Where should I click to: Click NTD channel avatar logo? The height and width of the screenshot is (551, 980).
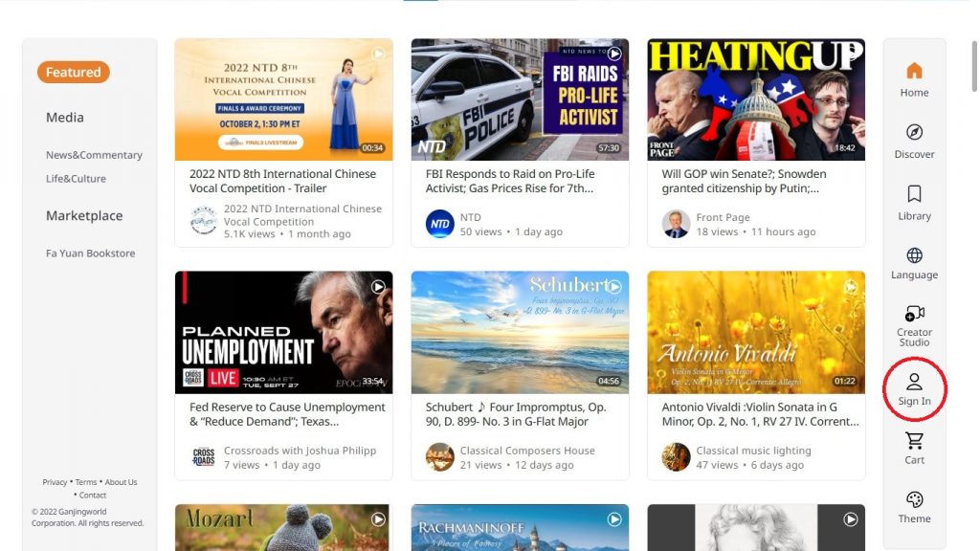(x=440, y=224)
